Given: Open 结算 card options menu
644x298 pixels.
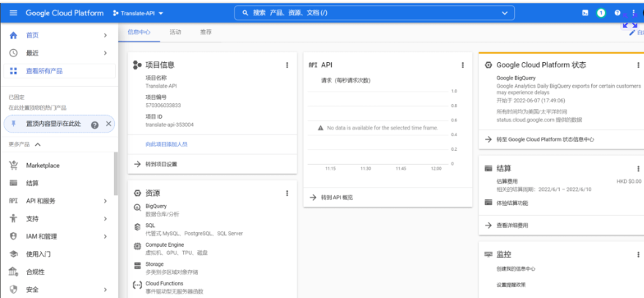Looking at the screenshot, I should [638, 168].
